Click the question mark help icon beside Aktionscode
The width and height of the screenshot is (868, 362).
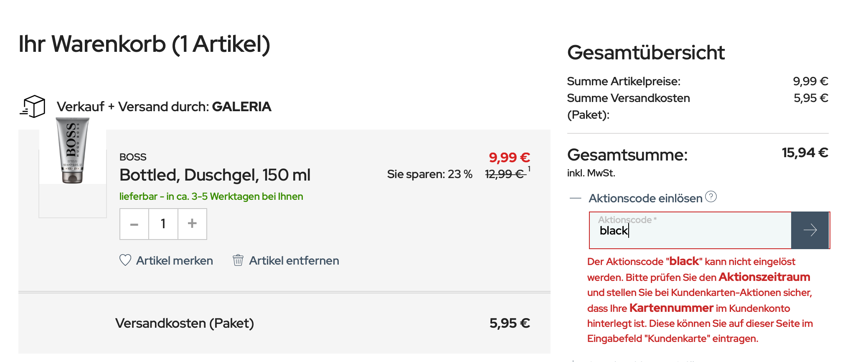(711, 196)
